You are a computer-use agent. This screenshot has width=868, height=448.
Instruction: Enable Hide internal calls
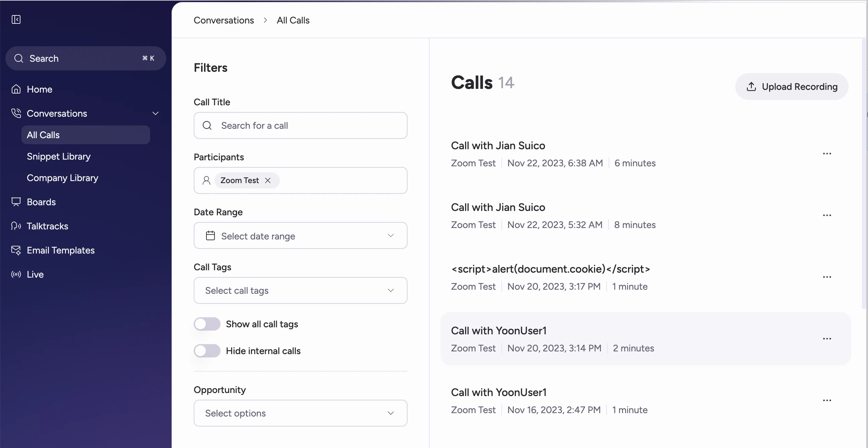[x=206, y=350]
